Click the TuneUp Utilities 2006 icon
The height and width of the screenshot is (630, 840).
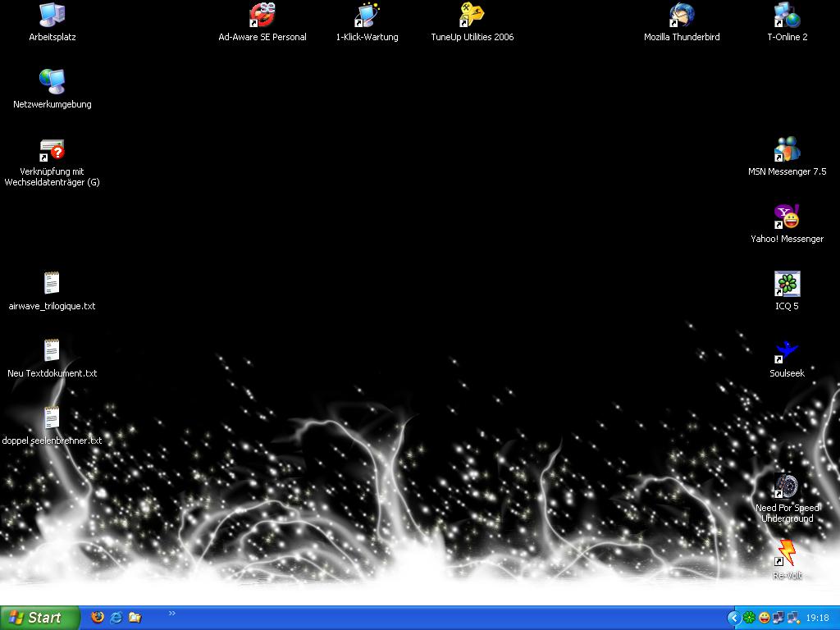[x=472, y=15]
